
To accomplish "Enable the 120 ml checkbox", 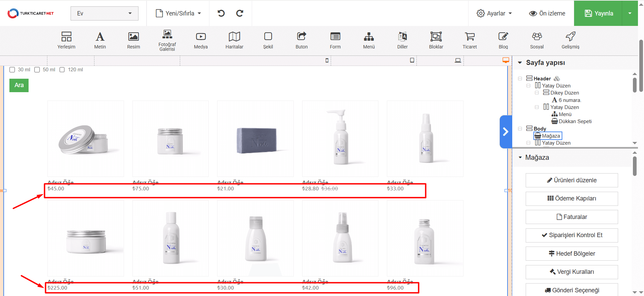I will (62, 70).
